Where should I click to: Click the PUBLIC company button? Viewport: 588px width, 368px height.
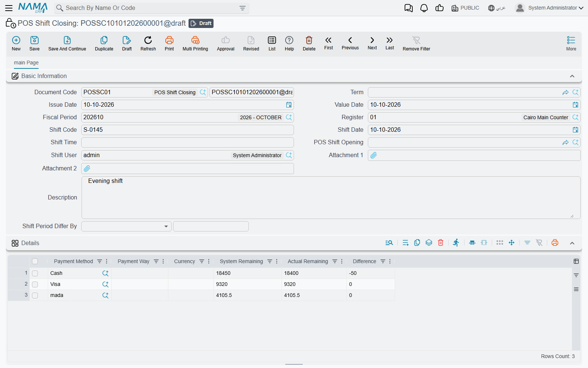pos(465,8)
